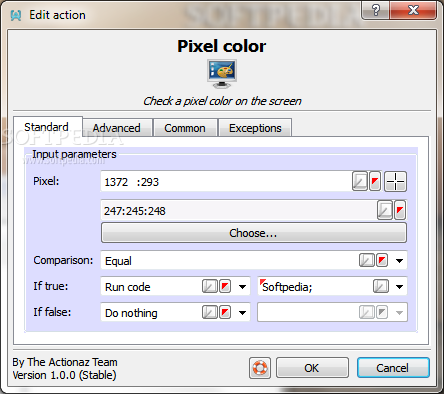Open editor icon in Softpedia; field
The height and width of the screenshot is (394, 444).
[381, 286]
